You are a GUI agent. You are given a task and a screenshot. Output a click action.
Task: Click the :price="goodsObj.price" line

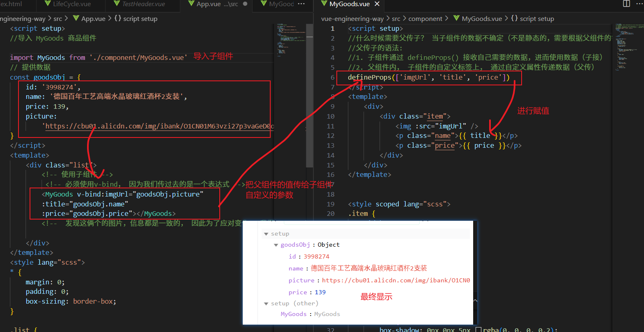109,213
